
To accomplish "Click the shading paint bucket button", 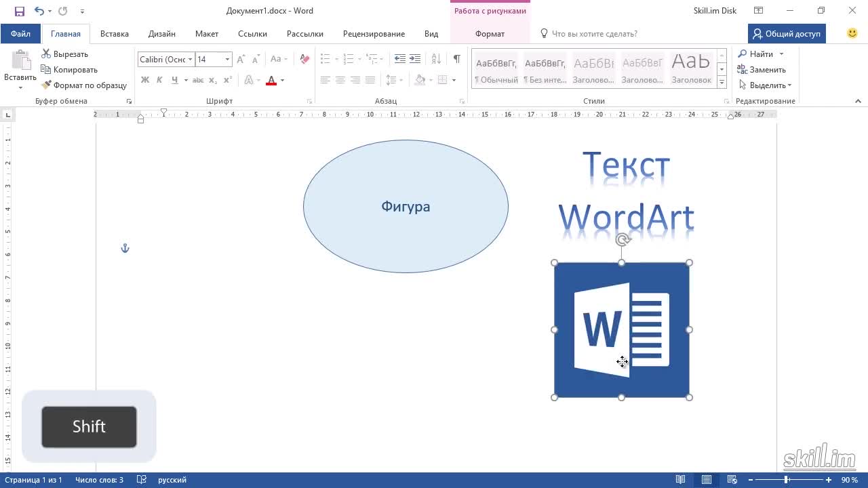I will click(x=420, y=80).
